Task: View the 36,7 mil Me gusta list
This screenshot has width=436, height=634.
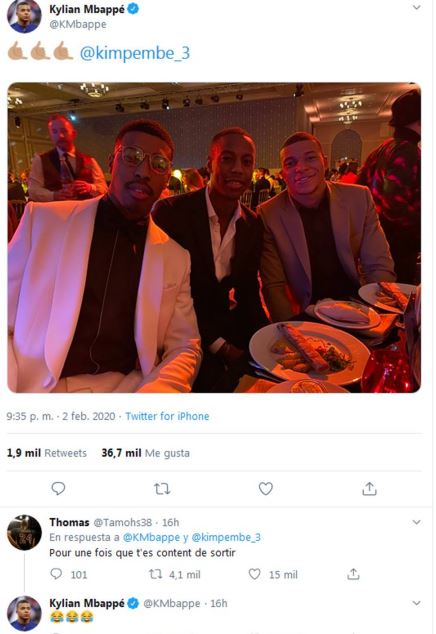Action: tap(146, 453)
